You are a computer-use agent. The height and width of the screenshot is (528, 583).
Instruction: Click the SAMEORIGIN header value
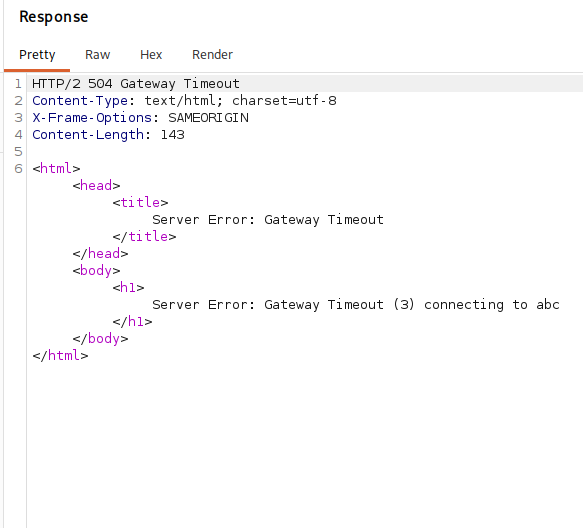point(208,118)
